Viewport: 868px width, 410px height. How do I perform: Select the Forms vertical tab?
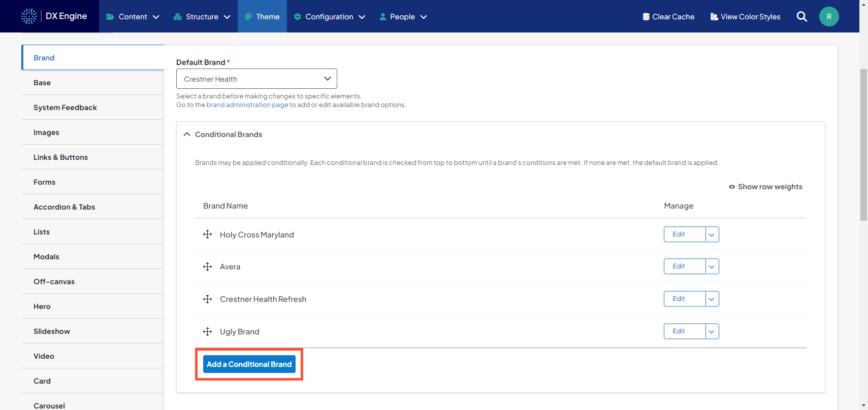point(92,182)
